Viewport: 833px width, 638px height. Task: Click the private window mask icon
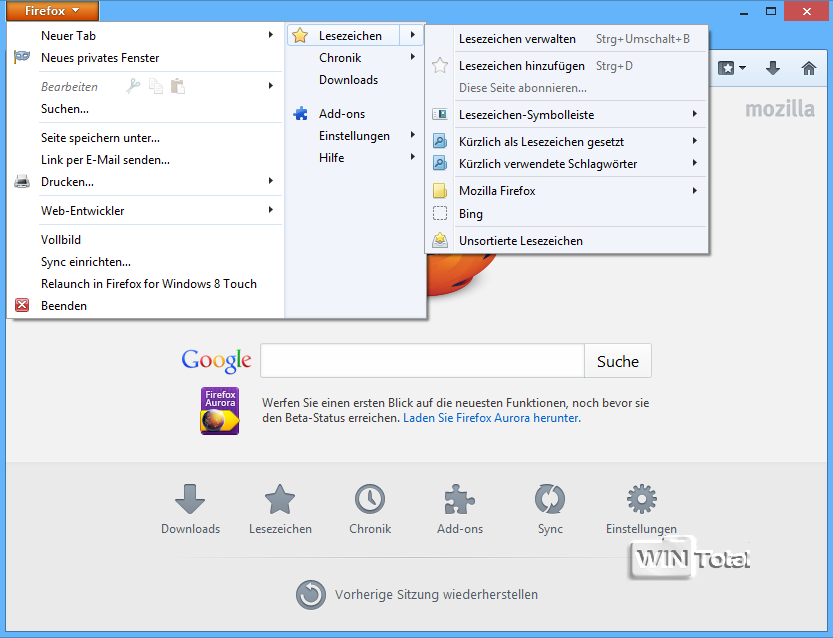coord(22,56)
